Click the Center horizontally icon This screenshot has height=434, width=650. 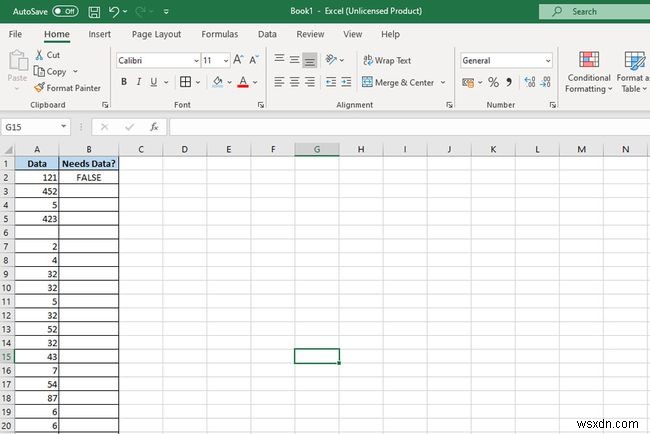coord(294,82)
